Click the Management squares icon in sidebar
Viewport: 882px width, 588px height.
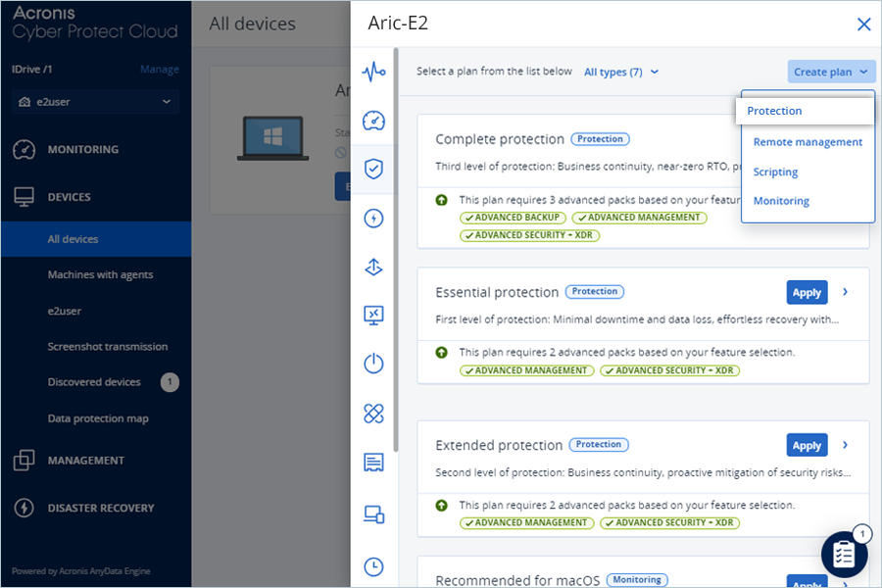(x=24, y=461)
